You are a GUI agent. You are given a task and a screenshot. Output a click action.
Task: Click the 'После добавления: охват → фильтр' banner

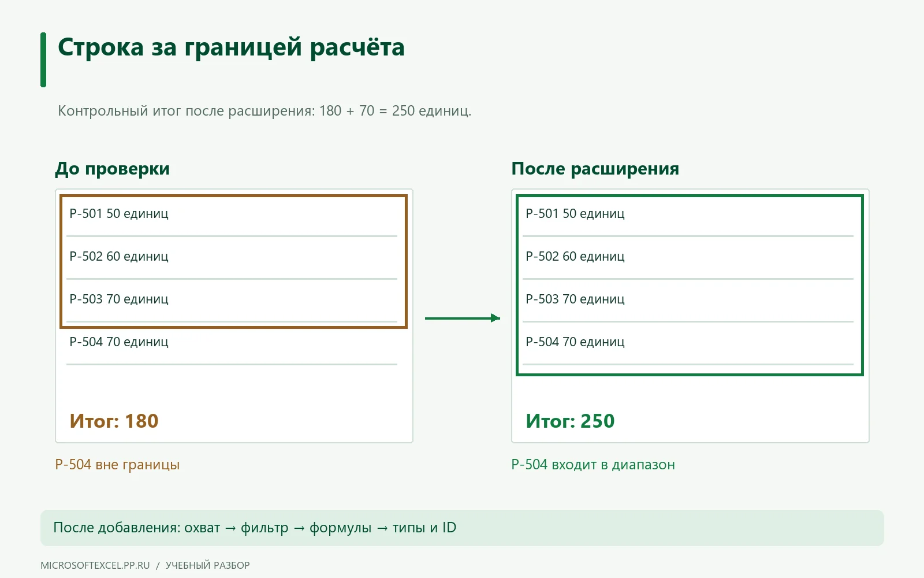(x=462, y=528)
